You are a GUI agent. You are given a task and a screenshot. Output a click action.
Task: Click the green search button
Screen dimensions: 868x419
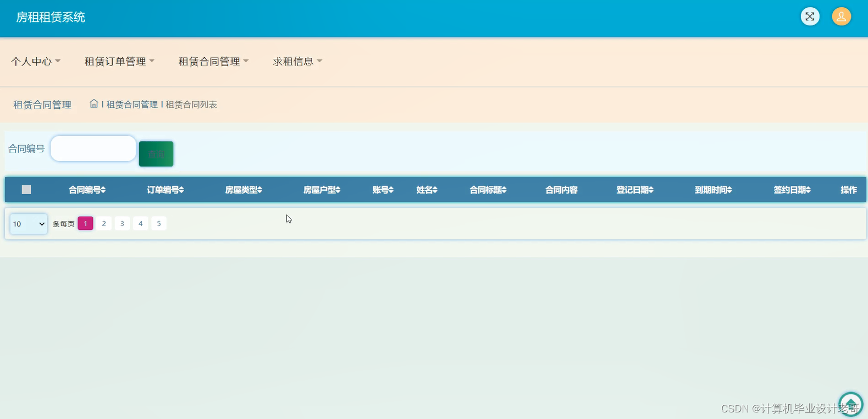156,154
